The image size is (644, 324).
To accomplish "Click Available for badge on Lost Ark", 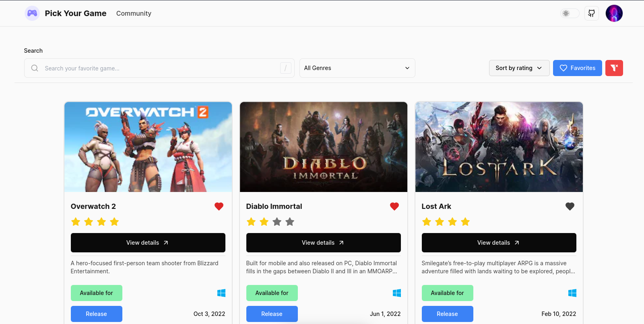I will click(x=448, y=293).
